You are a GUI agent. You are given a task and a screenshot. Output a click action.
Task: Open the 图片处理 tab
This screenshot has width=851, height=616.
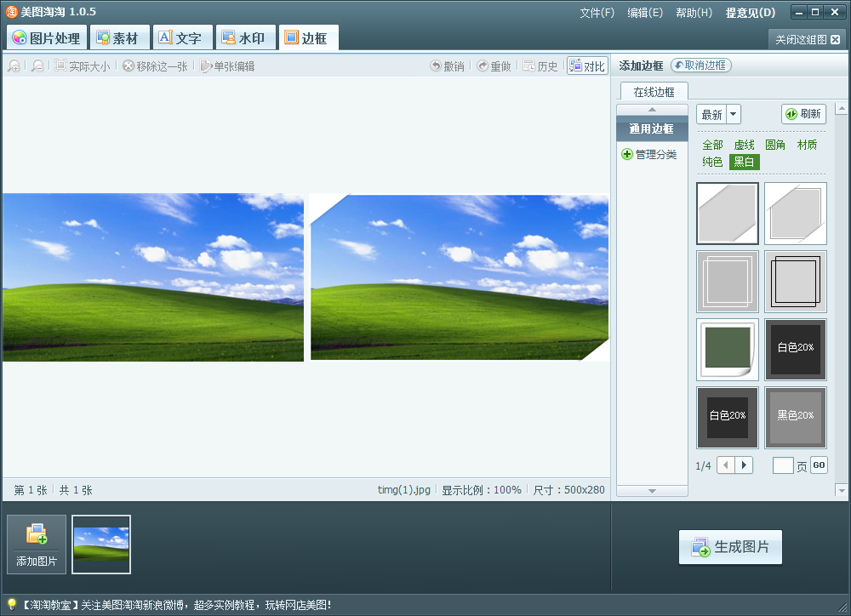47,37
